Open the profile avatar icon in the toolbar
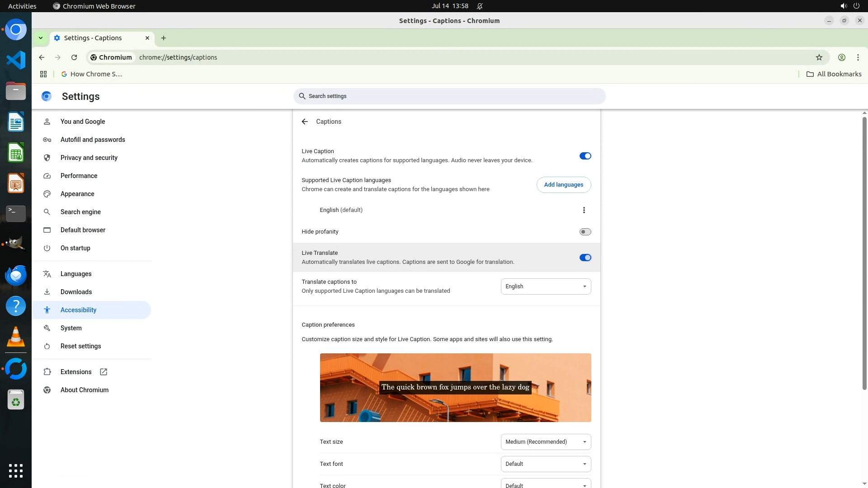The height and width of the screenshot is (488, 868). 841,57
